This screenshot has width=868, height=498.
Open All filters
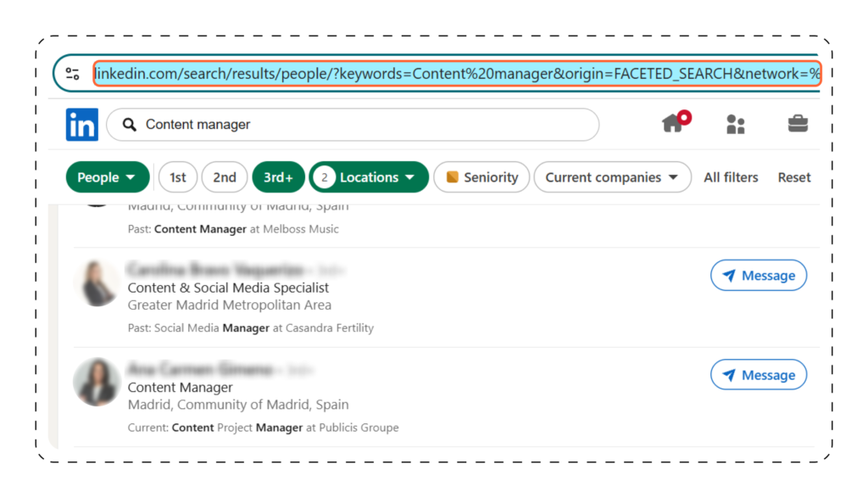pyautogui.click(x=731, y=177)
